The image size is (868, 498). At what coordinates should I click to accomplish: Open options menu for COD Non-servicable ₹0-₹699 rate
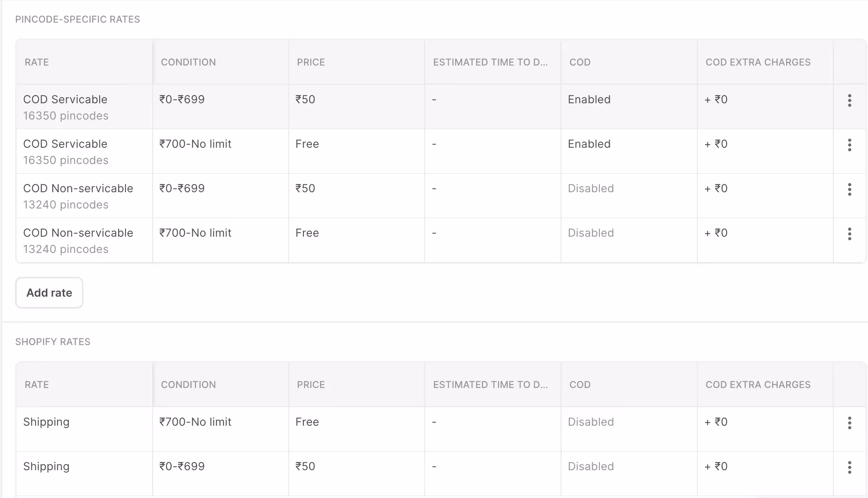tap(849, 189)
